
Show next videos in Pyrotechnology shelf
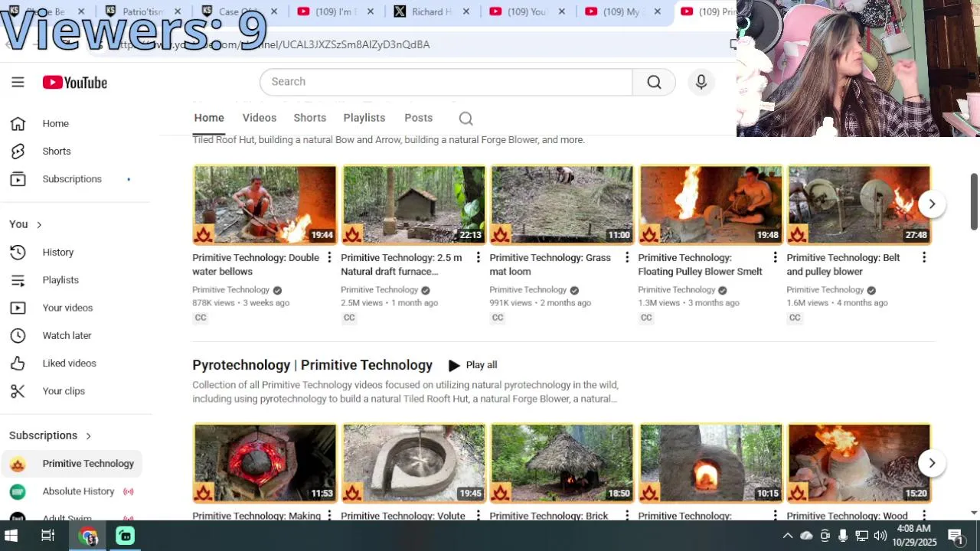pyautogui.click(x=932, y=462)
